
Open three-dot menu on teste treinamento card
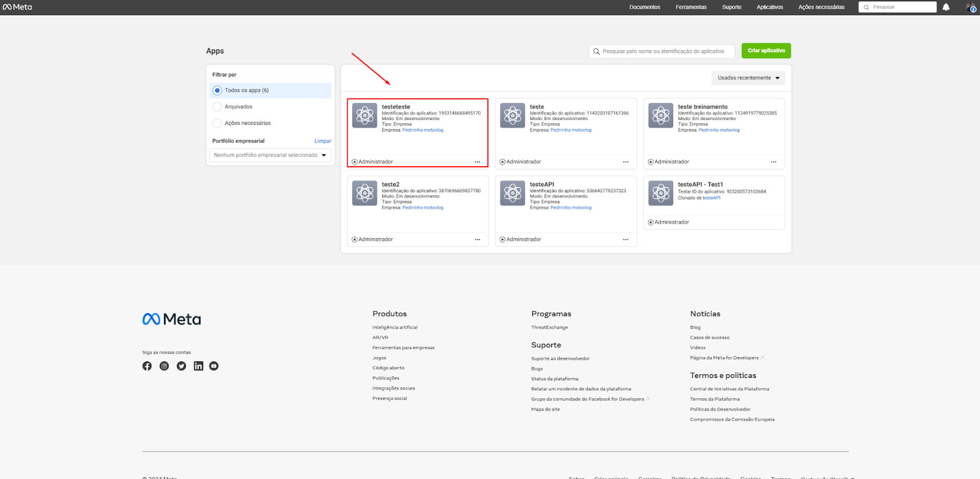(x=774, y=162)
